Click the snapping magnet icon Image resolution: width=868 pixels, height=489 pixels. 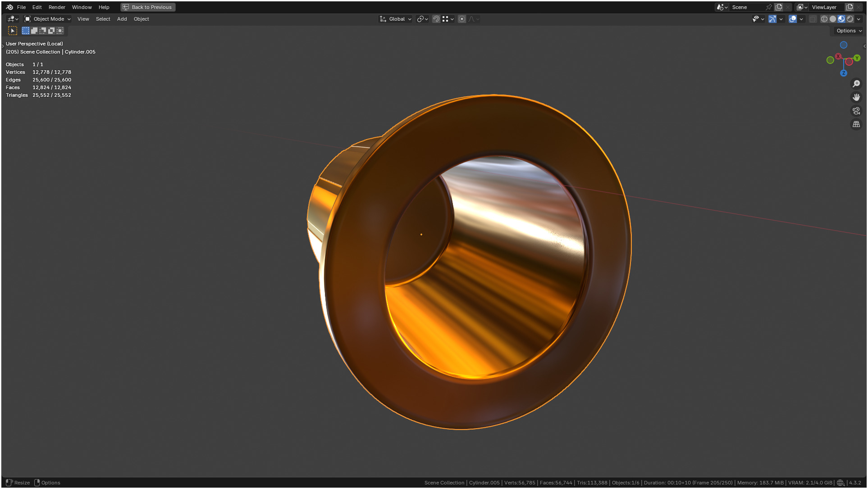(x=436, y=19)
